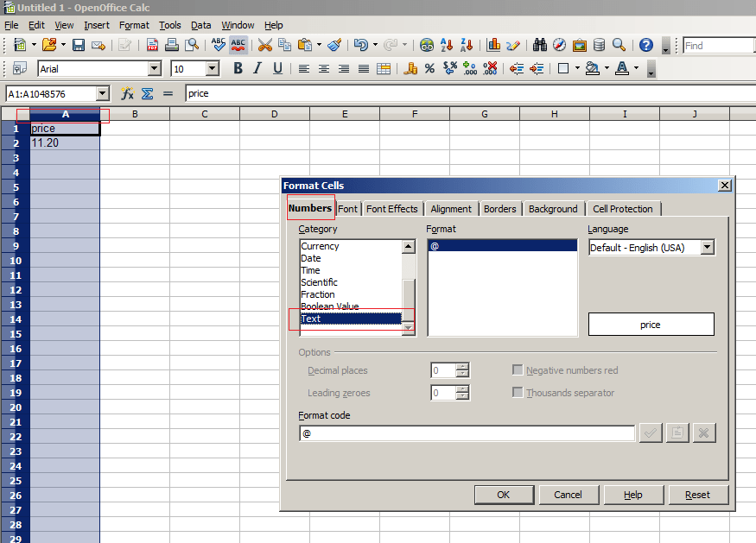Image resolution: width=756 pixels, height=543 pixels.
Task: Open the Function Wizard icon
Action: 127,93
